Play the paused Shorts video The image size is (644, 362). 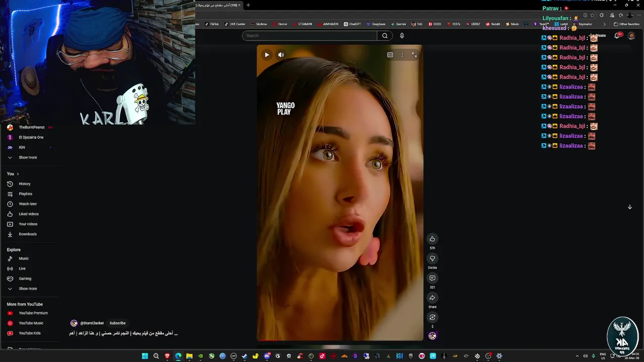coord(267,55)
